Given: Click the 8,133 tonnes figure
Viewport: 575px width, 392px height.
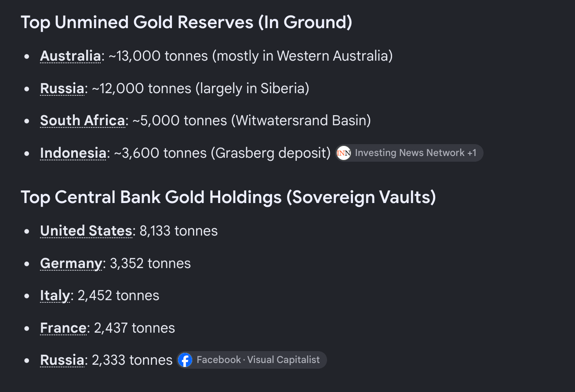Looking at the screenshot, I should click(178, 231).
